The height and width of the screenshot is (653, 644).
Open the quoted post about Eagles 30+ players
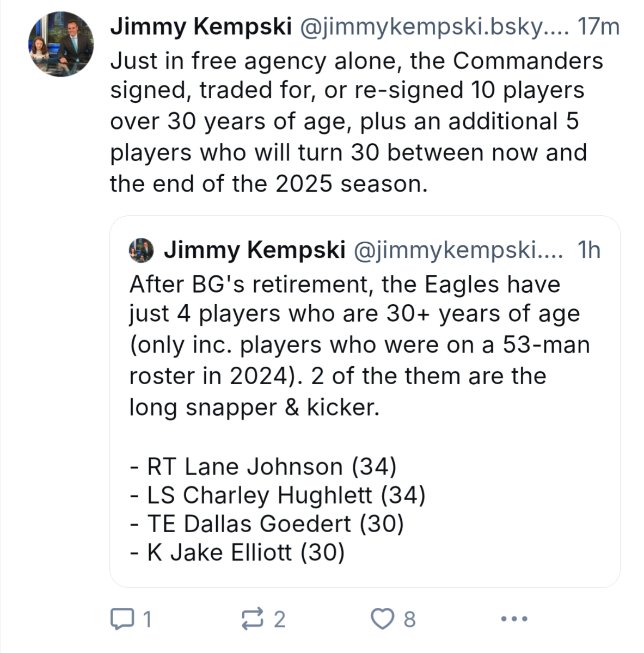coord(359,345)
